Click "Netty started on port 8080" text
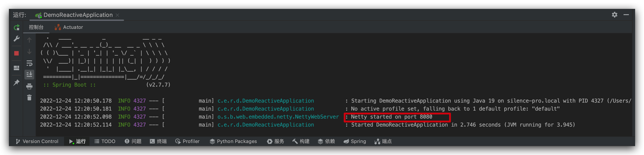 tap(392, 117)
